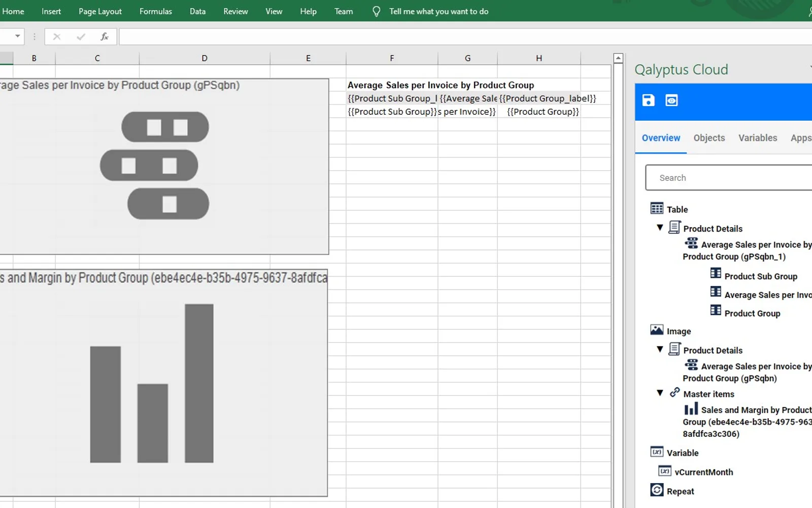Collapse the Master items node
812x508 pixels.
[660, 393]
